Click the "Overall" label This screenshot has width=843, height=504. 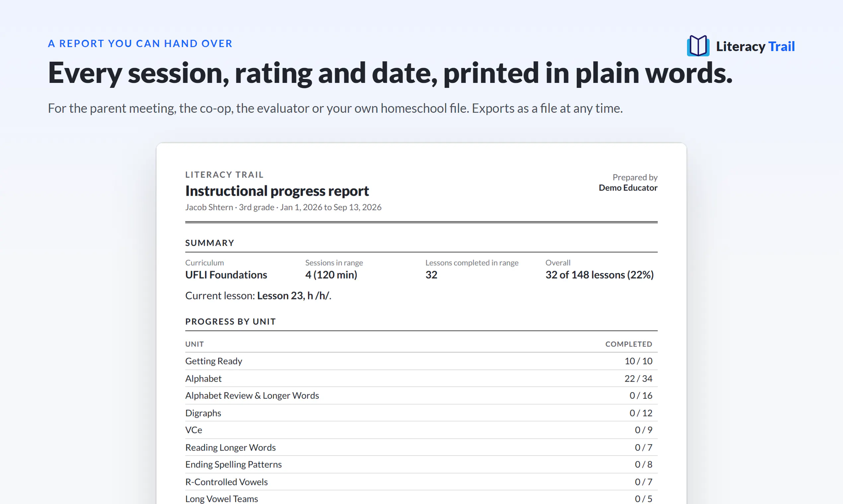[558, 263]
